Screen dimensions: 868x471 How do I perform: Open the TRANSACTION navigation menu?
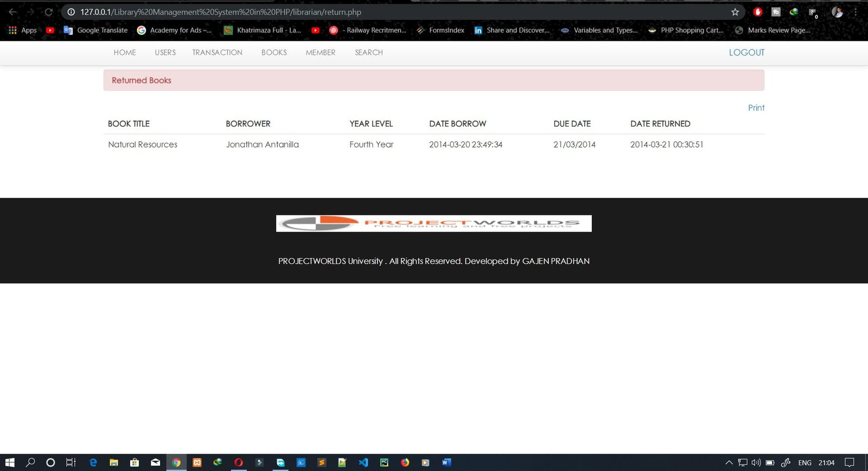(x=217, y=53)
